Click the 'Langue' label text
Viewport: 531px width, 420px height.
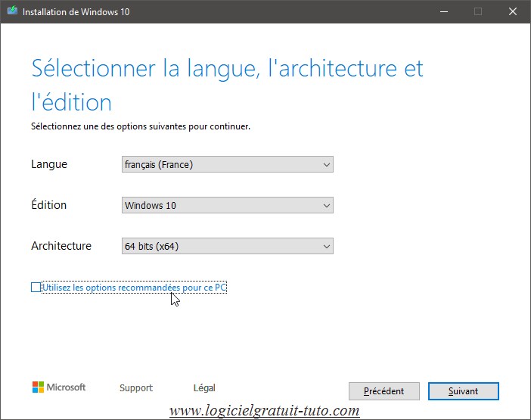tap(49, 164)
